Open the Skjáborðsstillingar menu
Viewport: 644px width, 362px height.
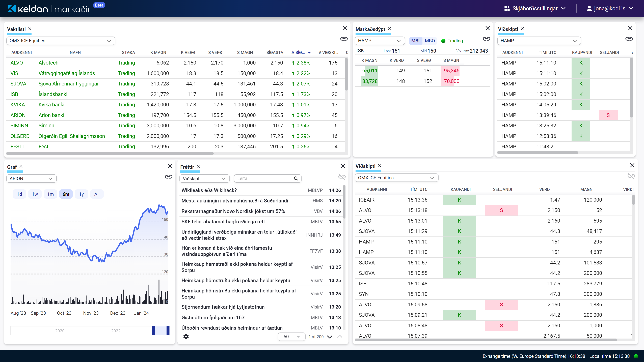[535, 9]
